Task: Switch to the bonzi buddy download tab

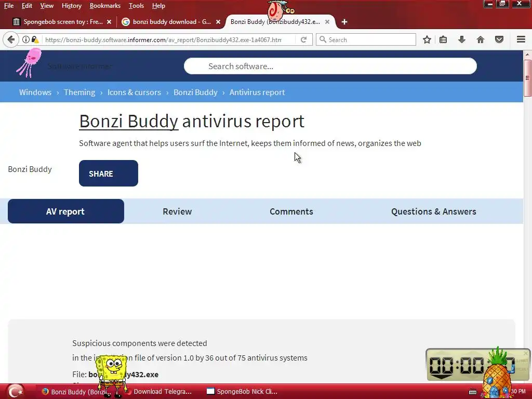Action: pos(171,22)
